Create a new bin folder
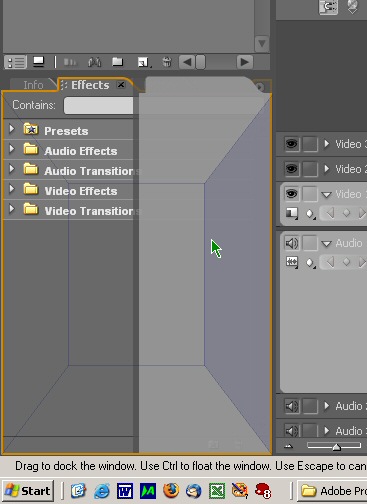The width and height of the screenshot is (367, 504). point(117,62)
